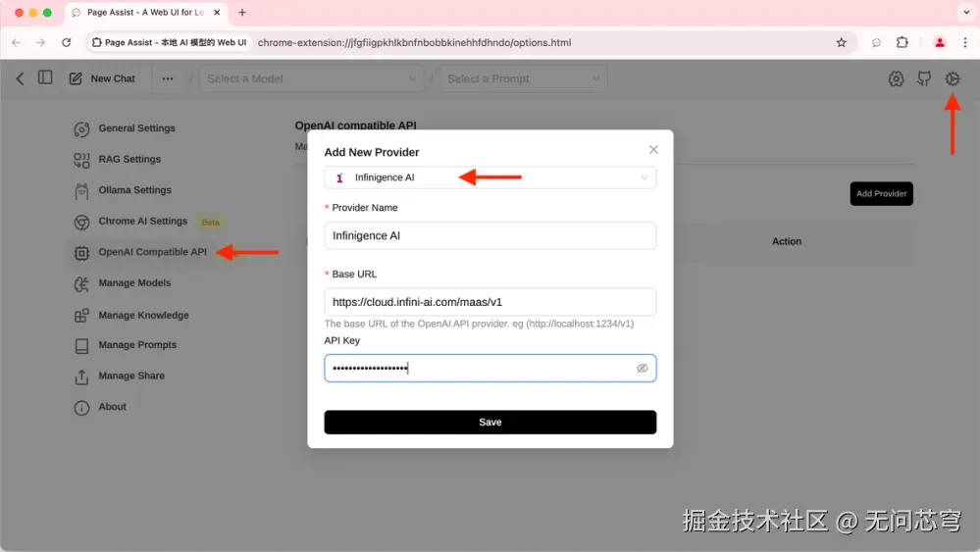Click the GitHub icon in header
Viewport: 980px width, 552px height.
[x=924, y=78]
